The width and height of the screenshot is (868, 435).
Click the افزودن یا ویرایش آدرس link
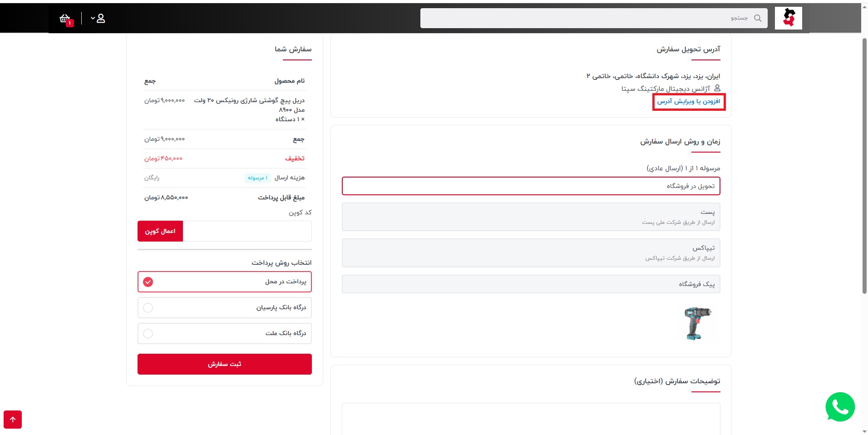coord(688,102)
